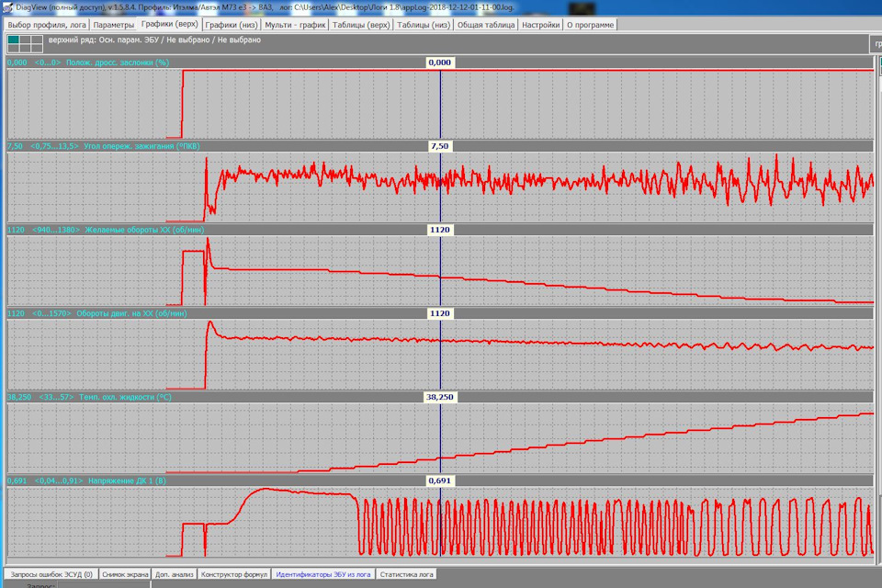Open the Настройки tab
This screenshot has height=588, width=882.
[540, 25]
